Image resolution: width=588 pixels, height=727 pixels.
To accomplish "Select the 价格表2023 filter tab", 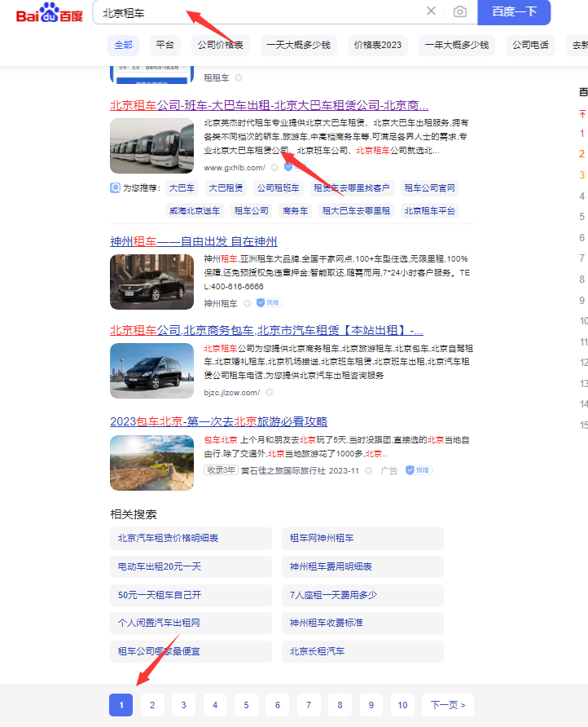I will tap(378, 45).
